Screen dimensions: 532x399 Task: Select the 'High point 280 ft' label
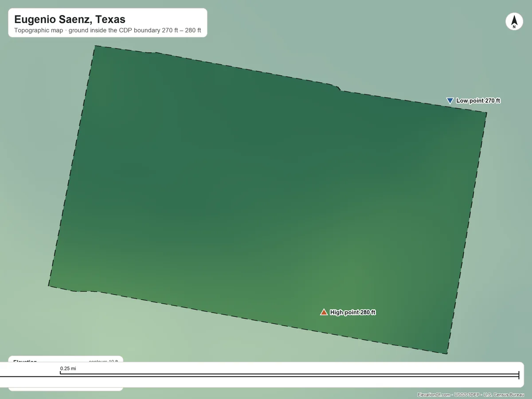(352, 312)
